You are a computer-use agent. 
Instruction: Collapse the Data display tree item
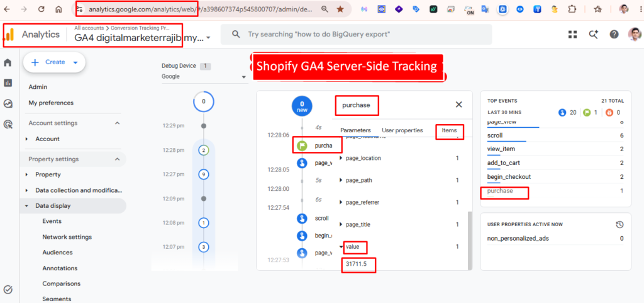(x=26, y=206)
